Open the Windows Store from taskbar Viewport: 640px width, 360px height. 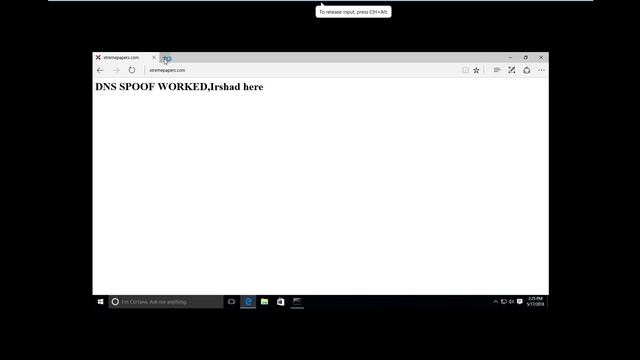pos(280,302)
